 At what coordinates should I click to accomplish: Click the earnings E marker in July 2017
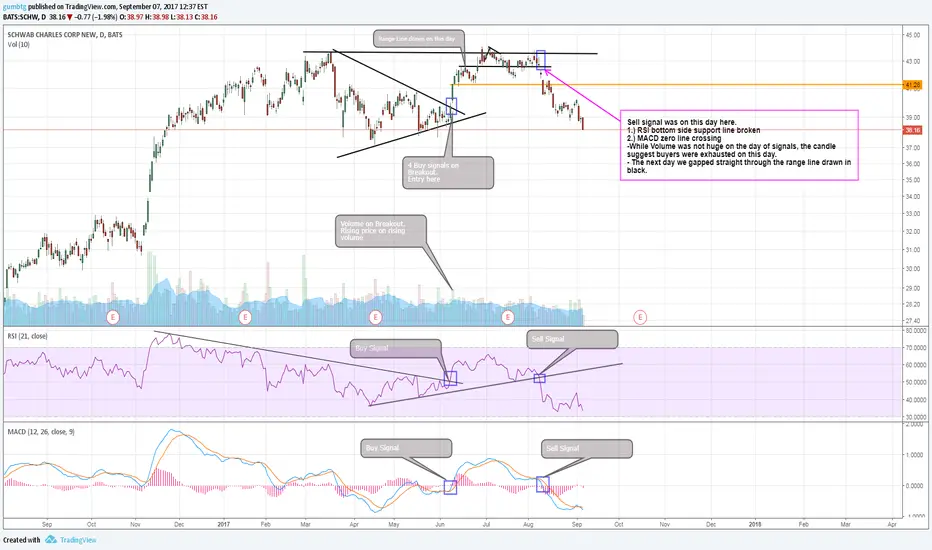pos(508,317)
